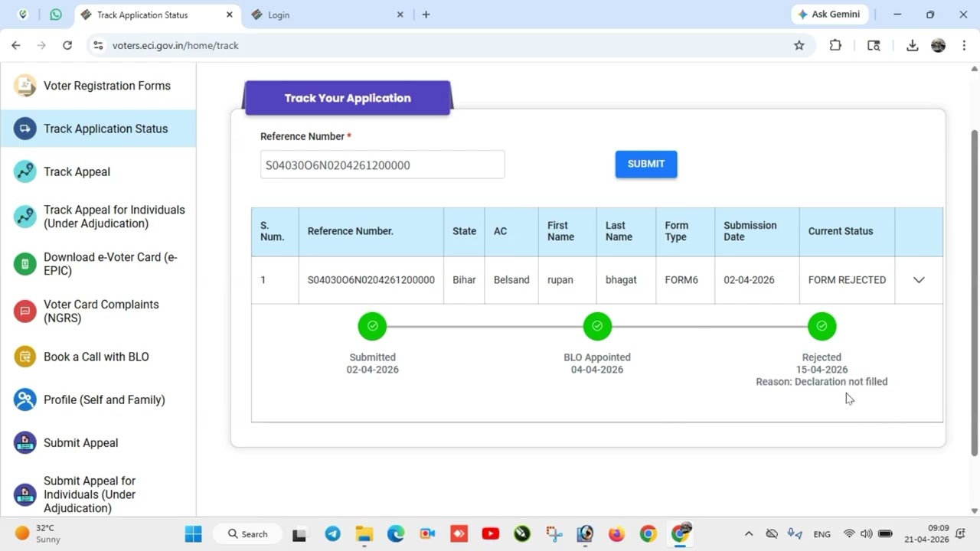
Task: Click the Windows taskbar Search box
Action: (247, 534)
